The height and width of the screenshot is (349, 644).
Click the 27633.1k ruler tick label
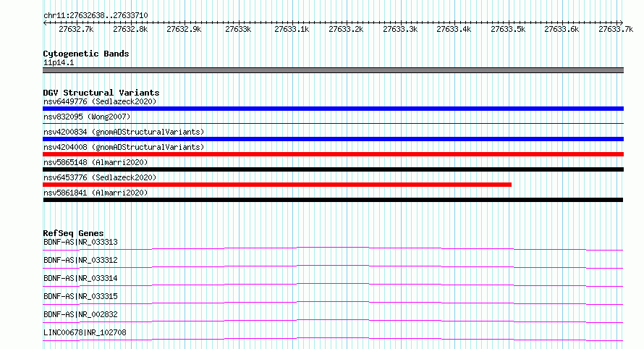(x=292, y=29)
